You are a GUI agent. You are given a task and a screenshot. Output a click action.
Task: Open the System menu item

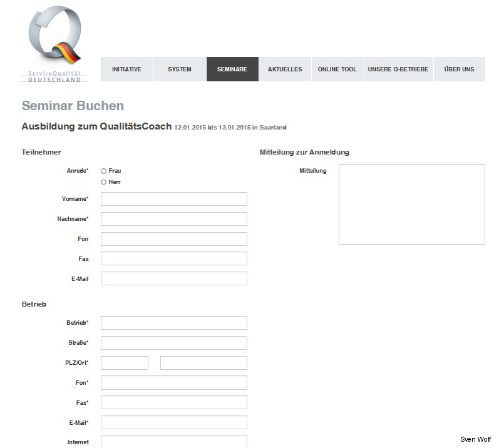180,69
